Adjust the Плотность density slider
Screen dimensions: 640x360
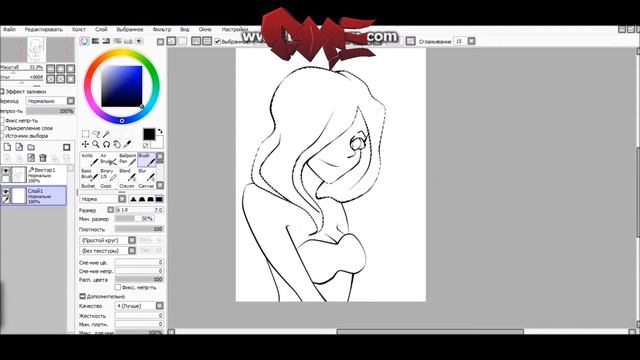tap(139, 229)
